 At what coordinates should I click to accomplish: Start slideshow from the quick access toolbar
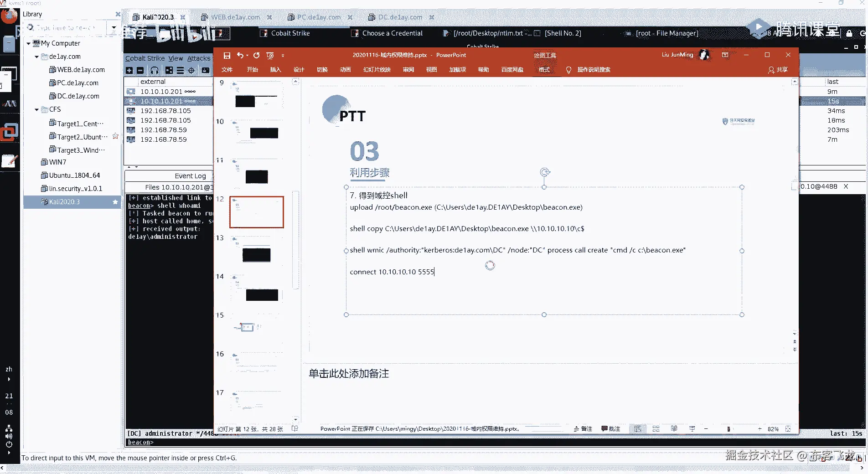[270, 55]
